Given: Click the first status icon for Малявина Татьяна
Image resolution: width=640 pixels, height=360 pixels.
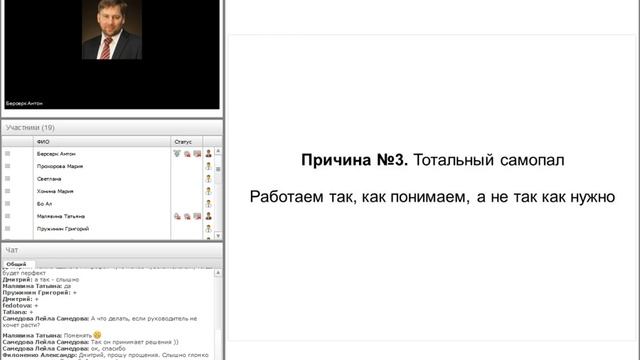Looking at the screenshot, I should (x=177, y=216).
